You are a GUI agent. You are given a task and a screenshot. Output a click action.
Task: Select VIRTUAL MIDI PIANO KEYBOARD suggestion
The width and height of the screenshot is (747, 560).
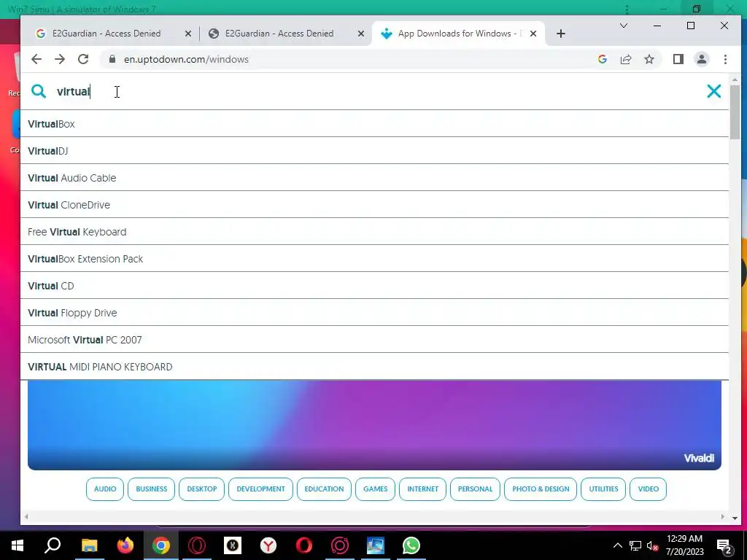click(374, 367)
